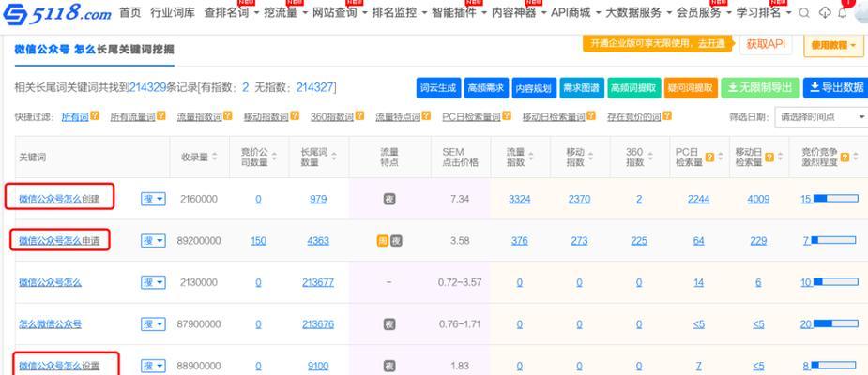This screenshot has height=375, width=868.
Task: Sort table by 360指数 column arrows
Action: [650, 157]
